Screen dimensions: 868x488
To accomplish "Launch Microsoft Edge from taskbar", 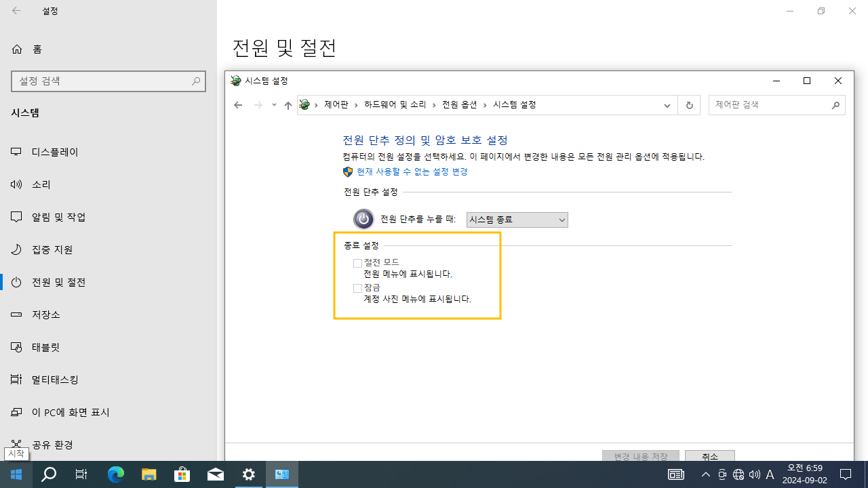I will point(116,474).
